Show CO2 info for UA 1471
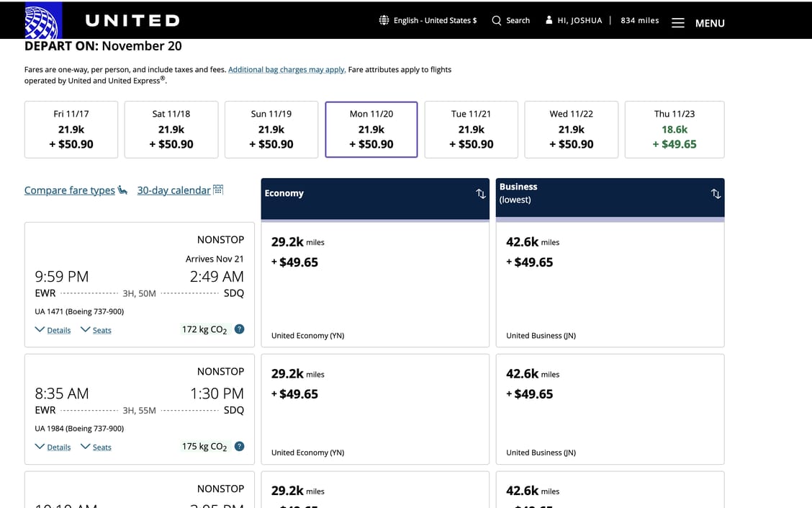812x508 pixels. click(x=240, y=329)
